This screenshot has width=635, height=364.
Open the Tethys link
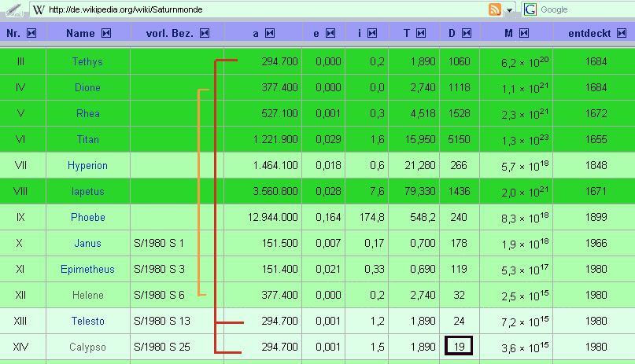[87, 61]
